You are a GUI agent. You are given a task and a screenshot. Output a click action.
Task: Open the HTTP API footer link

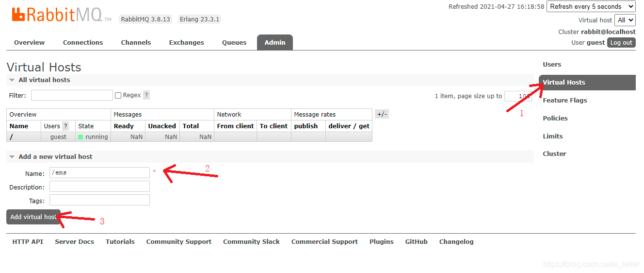pyautogui.click(x=28, y=241)
